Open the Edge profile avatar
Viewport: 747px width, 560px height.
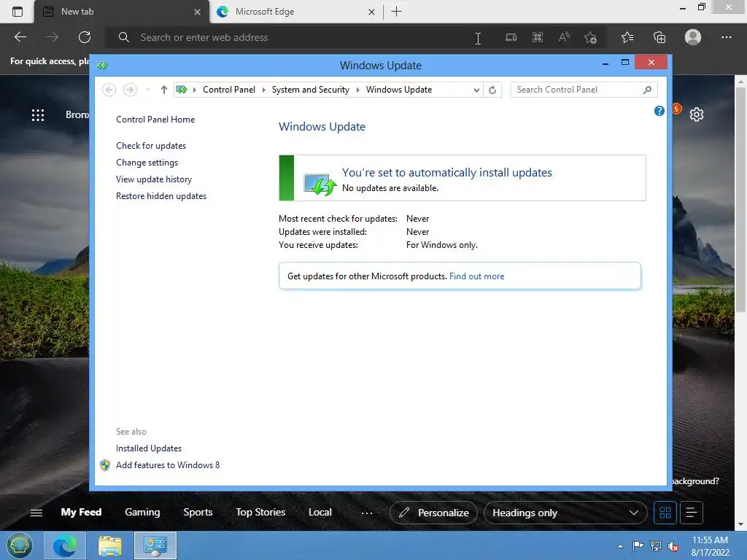tap(693, 37)
